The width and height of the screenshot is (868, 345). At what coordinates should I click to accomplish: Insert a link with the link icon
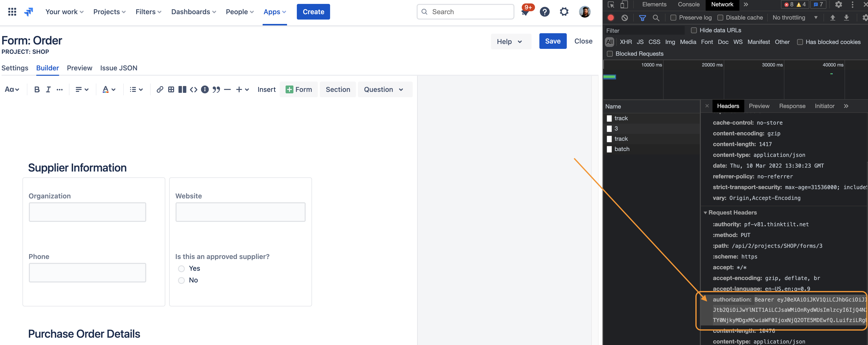tap(160, 89)
